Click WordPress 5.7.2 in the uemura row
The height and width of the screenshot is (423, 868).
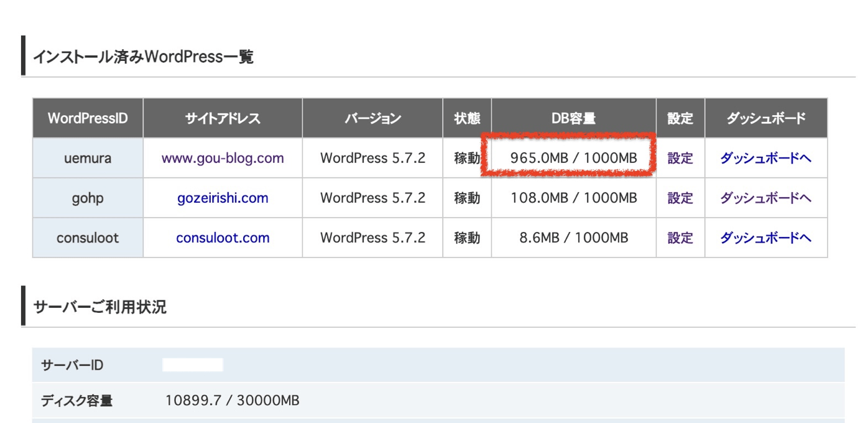(372, 158)
